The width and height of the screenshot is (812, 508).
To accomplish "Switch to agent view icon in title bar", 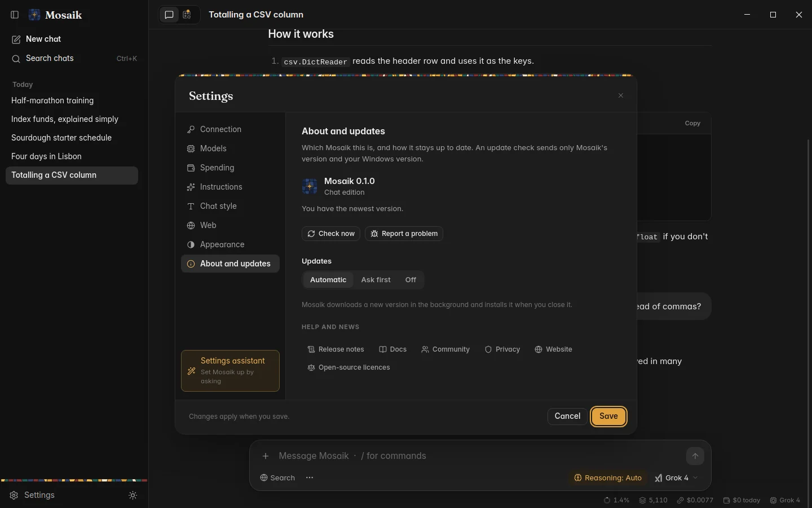I will click(x=187, y=15).
